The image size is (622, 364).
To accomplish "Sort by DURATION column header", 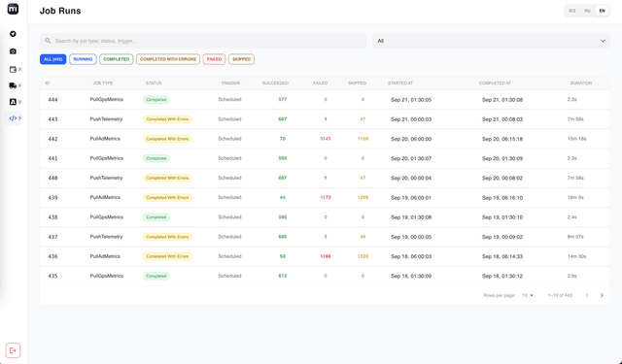I will (x=581, y=83).
